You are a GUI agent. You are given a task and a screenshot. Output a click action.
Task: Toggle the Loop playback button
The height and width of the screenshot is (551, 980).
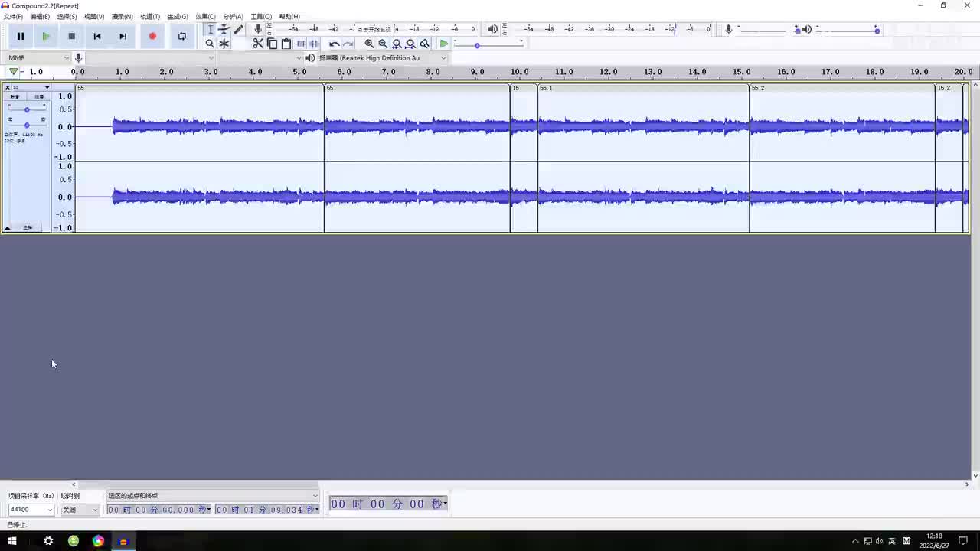pos(181,36)
